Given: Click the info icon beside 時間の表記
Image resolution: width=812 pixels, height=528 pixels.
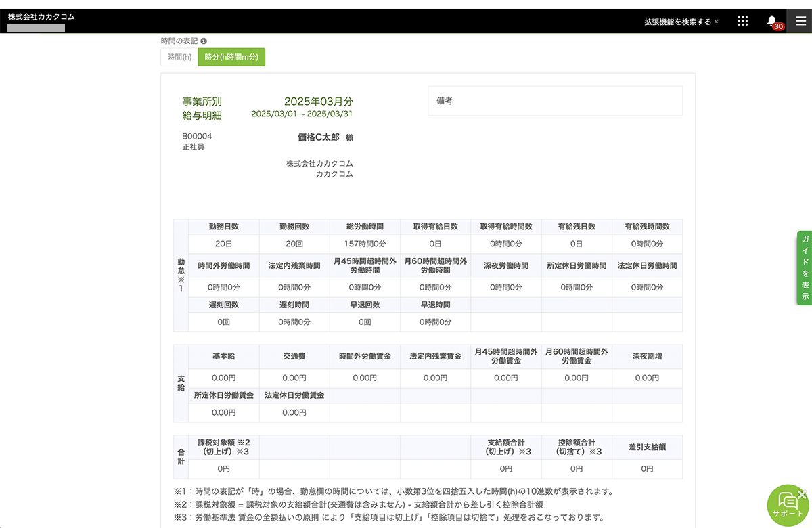Looking at the screenshot, I should [x=204, y=41].
